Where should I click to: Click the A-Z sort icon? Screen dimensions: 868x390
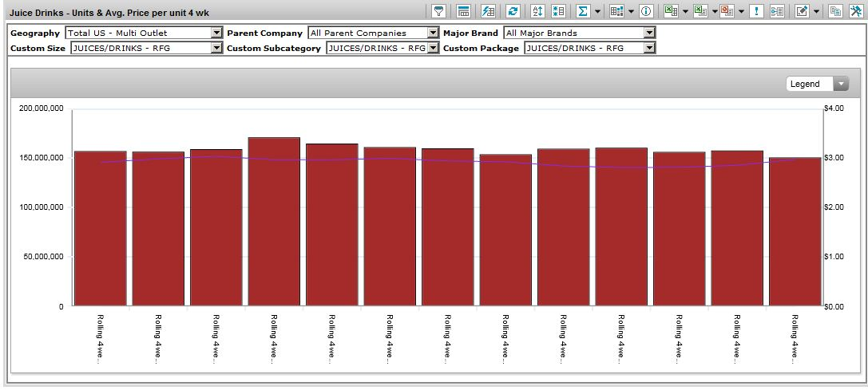pos(537,11)
